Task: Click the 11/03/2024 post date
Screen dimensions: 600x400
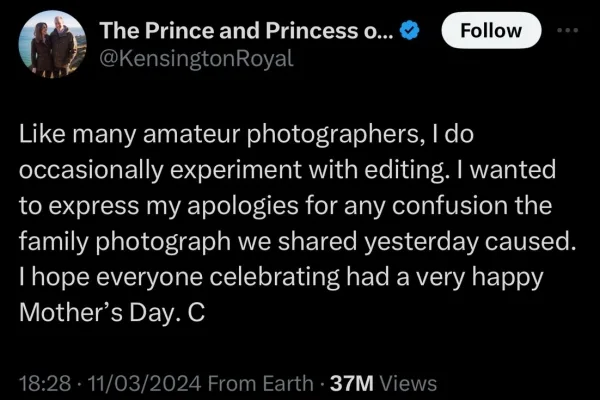Action: [x=135, y=382]
